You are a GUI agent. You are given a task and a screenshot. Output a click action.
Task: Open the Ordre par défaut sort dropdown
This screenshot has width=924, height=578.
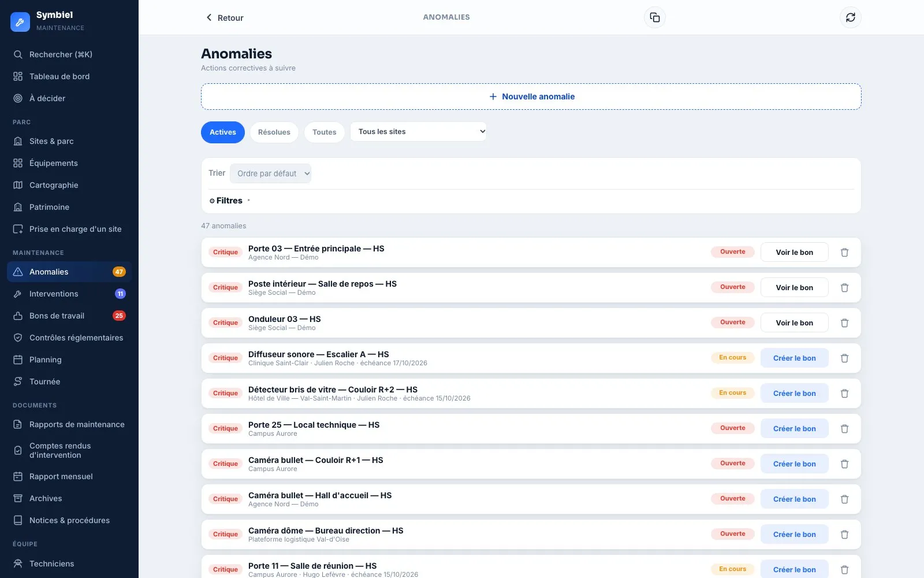[x=270, y=173]
